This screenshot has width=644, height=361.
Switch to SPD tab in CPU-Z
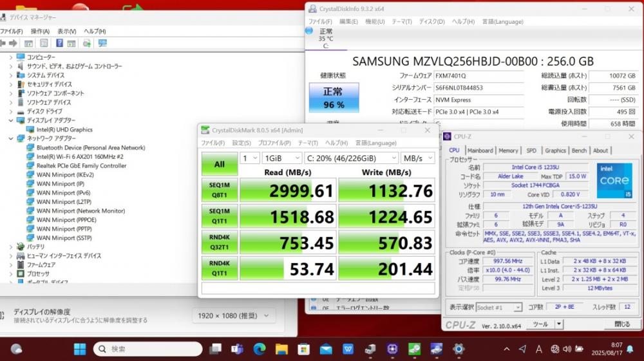click(531, 151)
